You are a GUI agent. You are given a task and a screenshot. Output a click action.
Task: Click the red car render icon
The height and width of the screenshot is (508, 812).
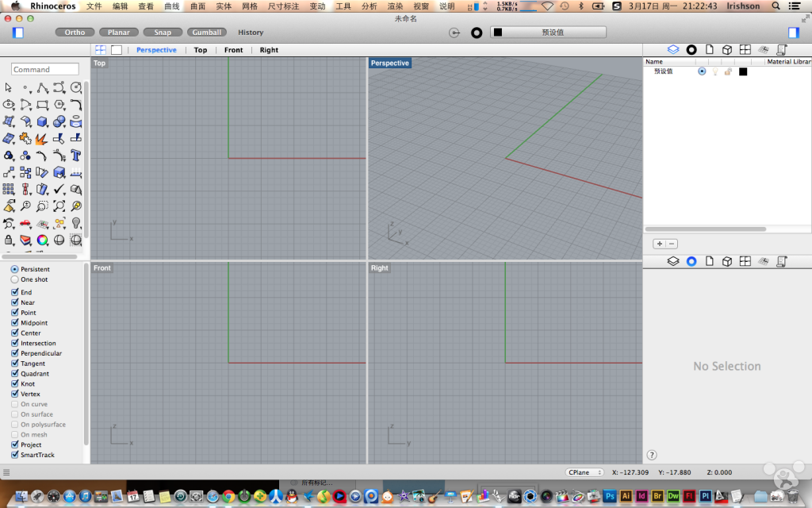coord(25,223)
